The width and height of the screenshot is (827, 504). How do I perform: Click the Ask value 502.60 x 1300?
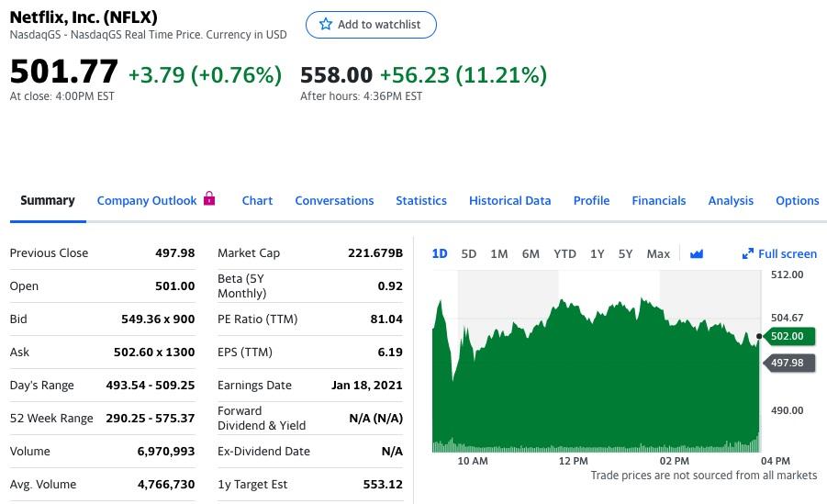pos(154,352)
